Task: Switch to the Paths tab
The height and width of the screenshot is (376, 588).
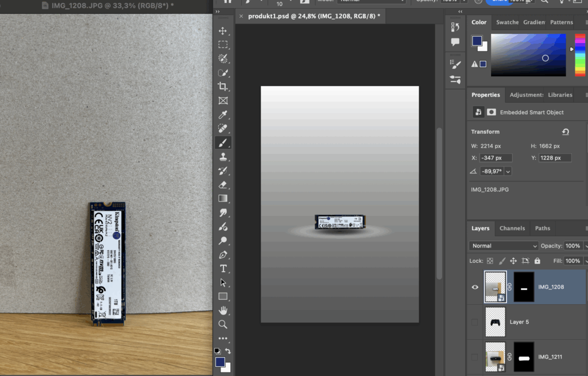Action: coord(542,228)
